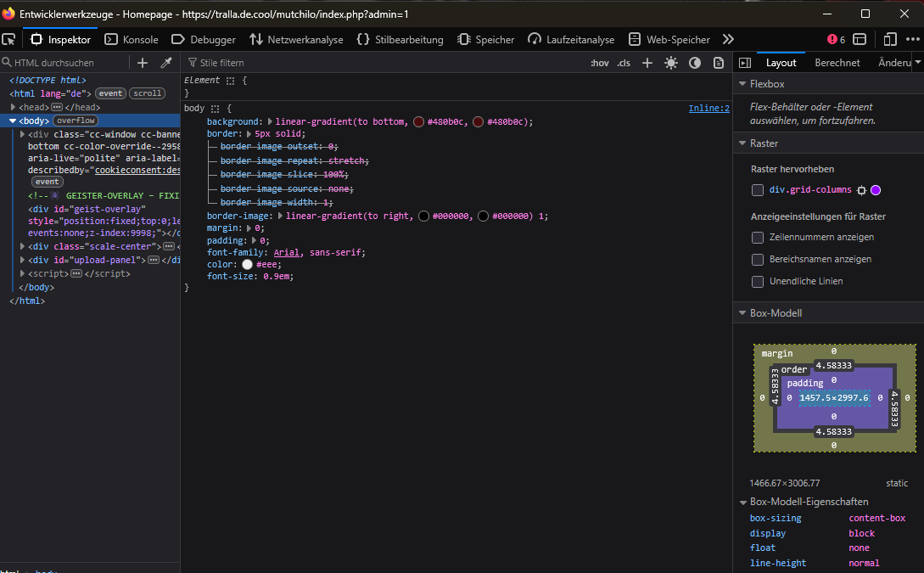Expand the head element node
This screenshot has width=924, height=573.
[x=14, y=107]
